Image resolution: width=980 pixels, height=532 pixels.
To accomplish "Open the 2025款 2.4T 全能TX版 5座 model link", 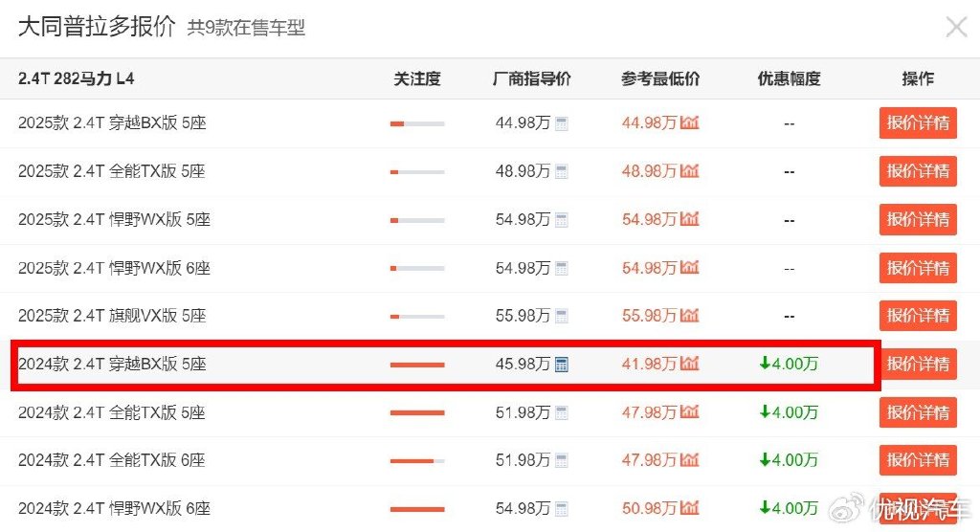I will point(112,171).
